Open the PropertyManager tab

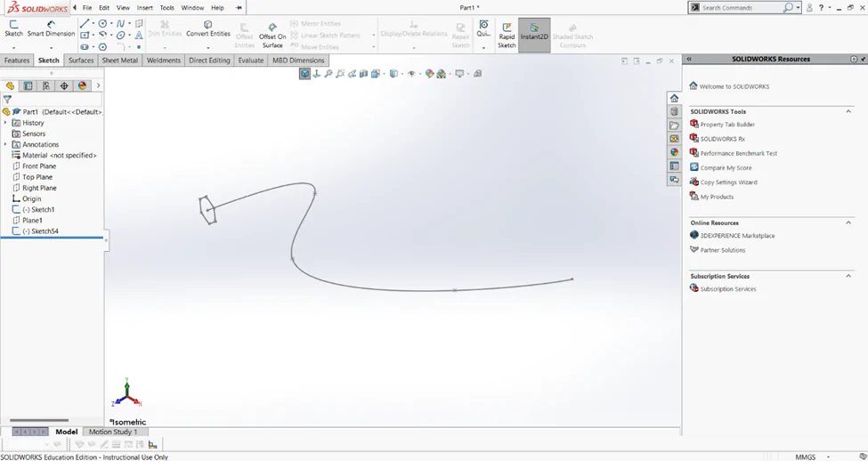point(28,85)
